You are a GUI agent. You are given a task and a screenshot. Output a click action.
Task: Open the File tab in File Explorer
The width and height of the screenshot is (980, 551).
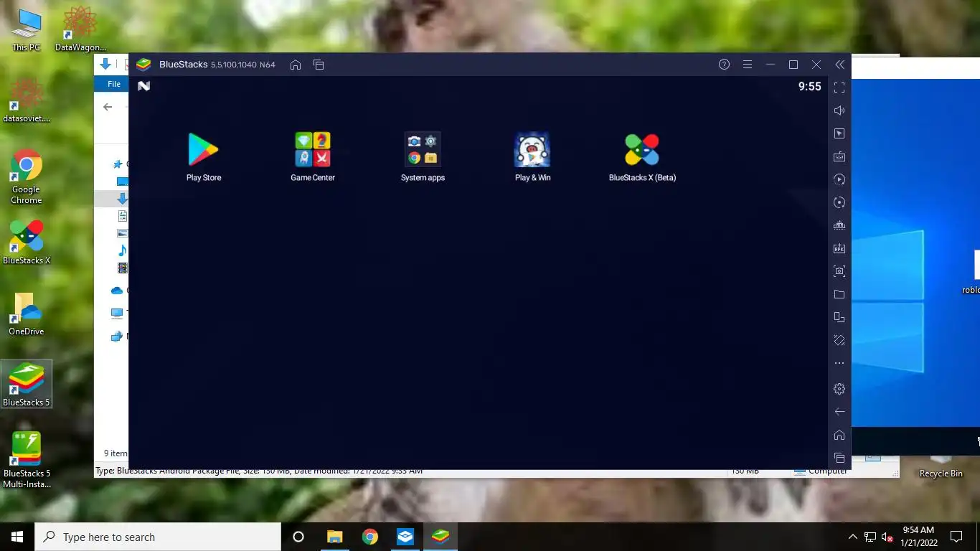[x=113, y=84]
